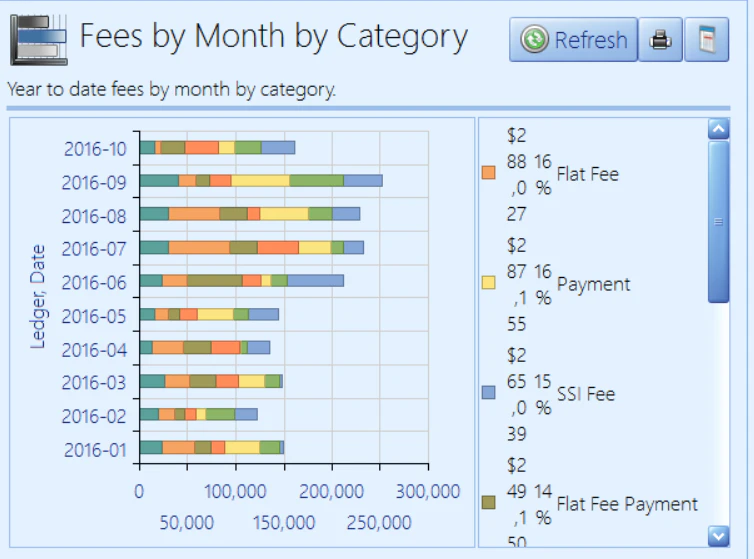Click the 2016-07 orange bar segment
The width and height of the screenshot is (754, 559).
(199, 248)
